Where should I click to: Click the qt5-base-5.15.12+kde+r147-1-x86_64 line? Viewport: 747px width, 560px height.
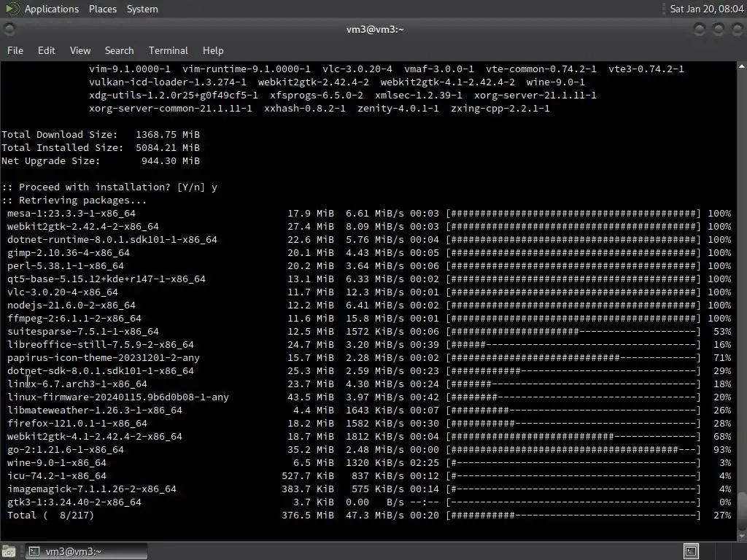pyautogui.click(x=369, y=279)
